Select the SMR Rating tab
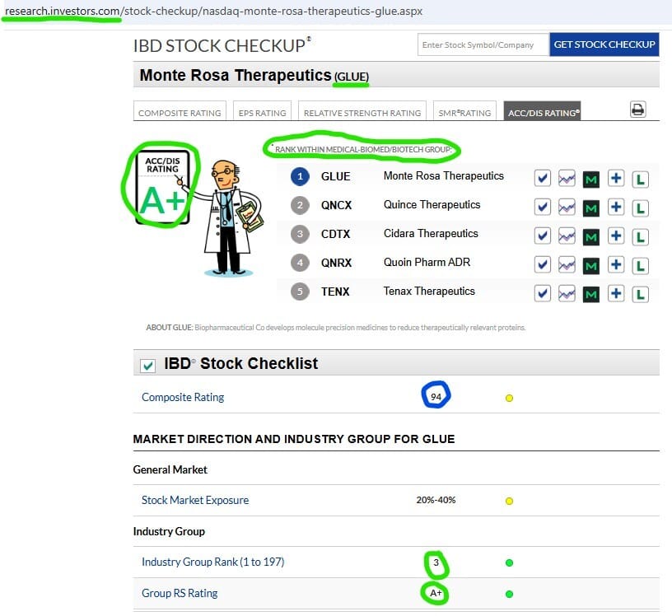The image size is (672, 616). [464, 111]
